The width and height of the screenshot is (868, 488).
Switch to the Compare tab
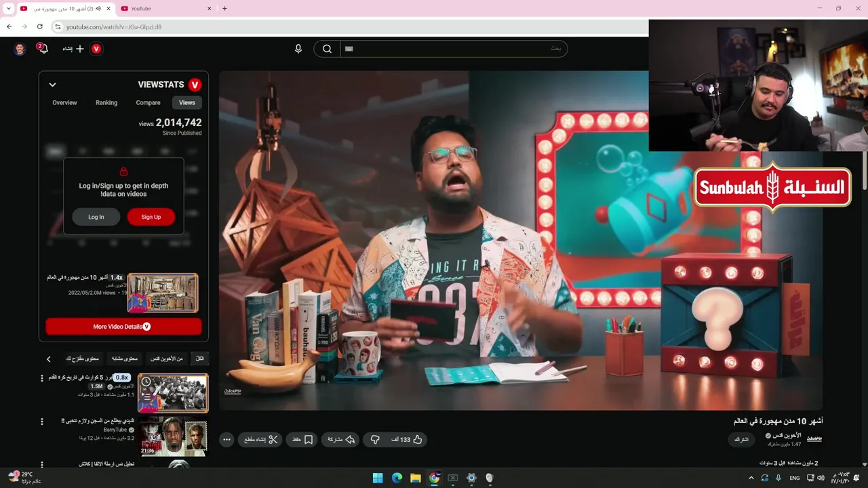coord(148,103)
